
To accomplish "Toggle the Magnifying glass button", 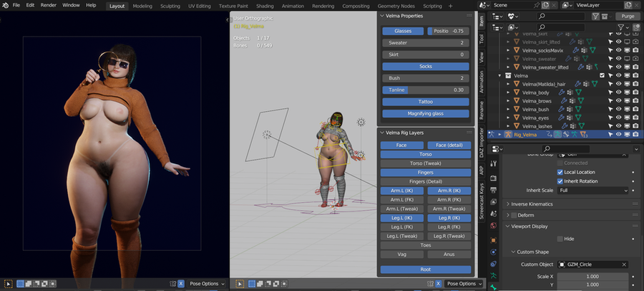I will (426, 113).
